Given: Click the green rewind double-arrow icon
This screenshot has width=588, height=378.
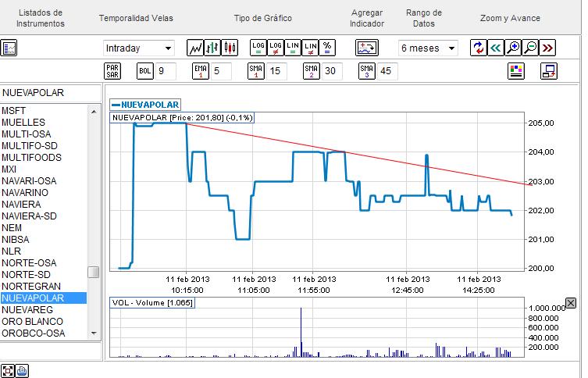Looking at the screenshot, I should pyautogui.click(x=495, y=48).
